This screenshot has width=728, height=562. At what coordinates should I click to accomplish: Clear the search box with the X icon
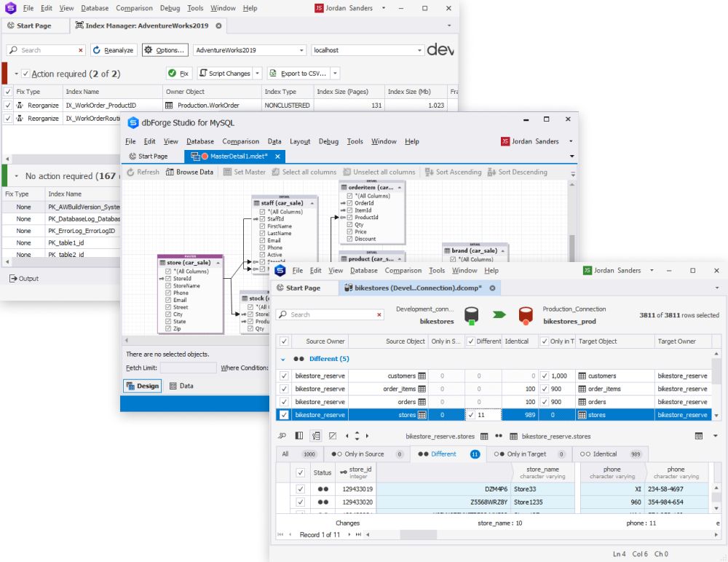click(x=80, y=50)
